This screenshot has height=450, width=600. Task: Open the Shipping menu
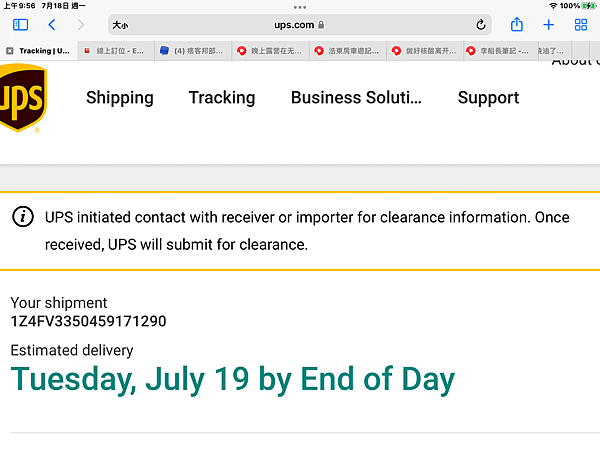(x=120, y=98)
